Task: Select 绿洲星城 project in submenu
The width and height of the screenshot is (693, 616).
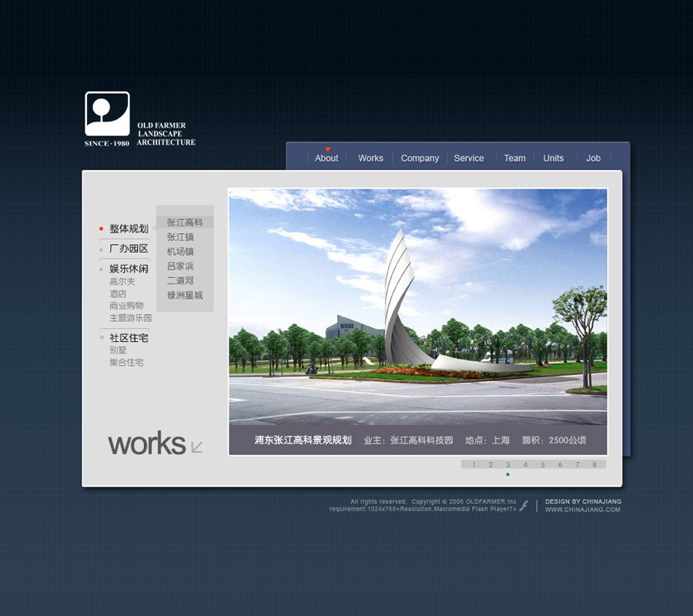Action: click(185, 295)
